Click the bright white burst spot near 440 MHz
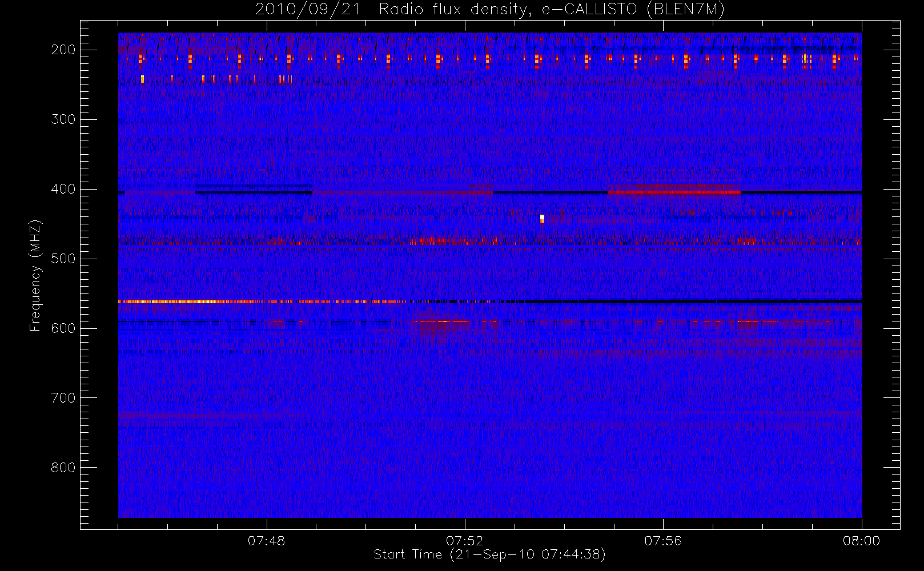Image resolution: width=924 pixels, height=571 pixels. coord(542,218)
